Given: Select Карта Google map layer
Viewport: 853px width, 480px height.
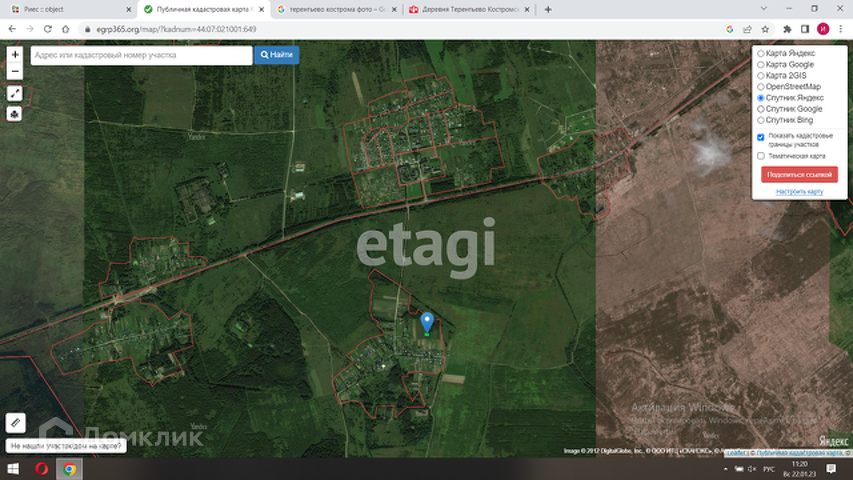Looking at the screenshot, I should pyautogui.click(x=786, y=64).
